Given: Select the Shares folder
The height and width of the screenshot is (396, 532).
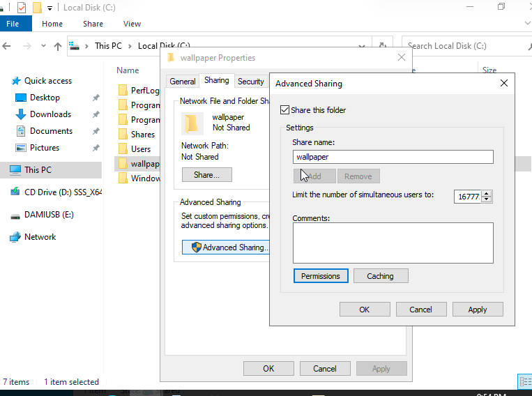Looking at the screenshot, I should [137, 135].
